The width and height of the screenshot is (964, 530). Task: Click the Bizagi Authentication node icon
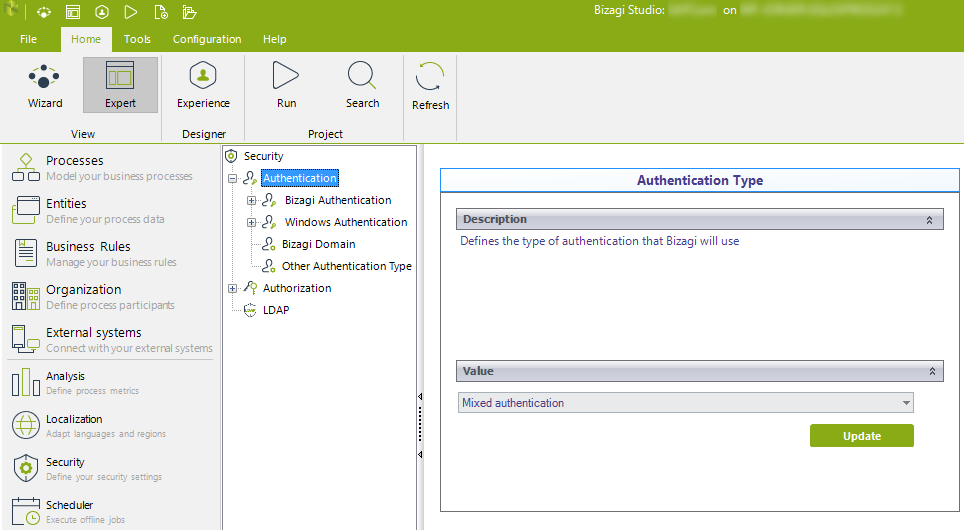pyautogui.click(x=269, y=200)
